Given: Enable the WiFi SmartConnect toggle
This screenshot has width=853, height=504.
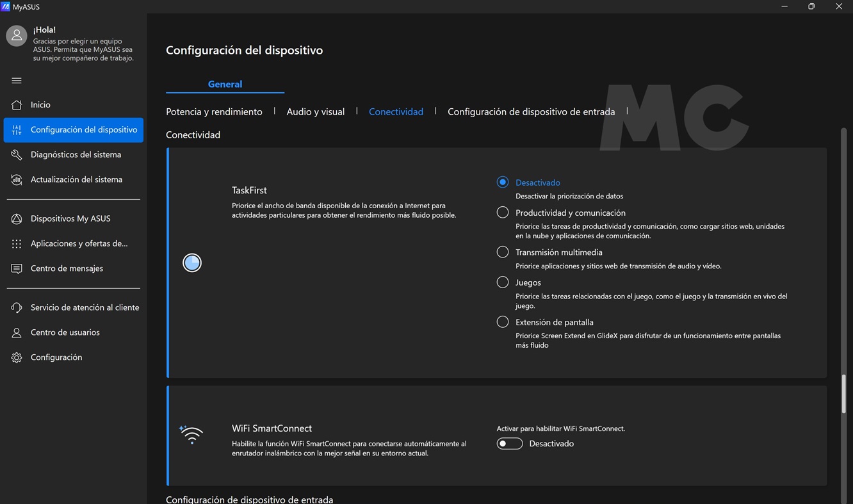Looking at the screenshot, I should 510,444.
